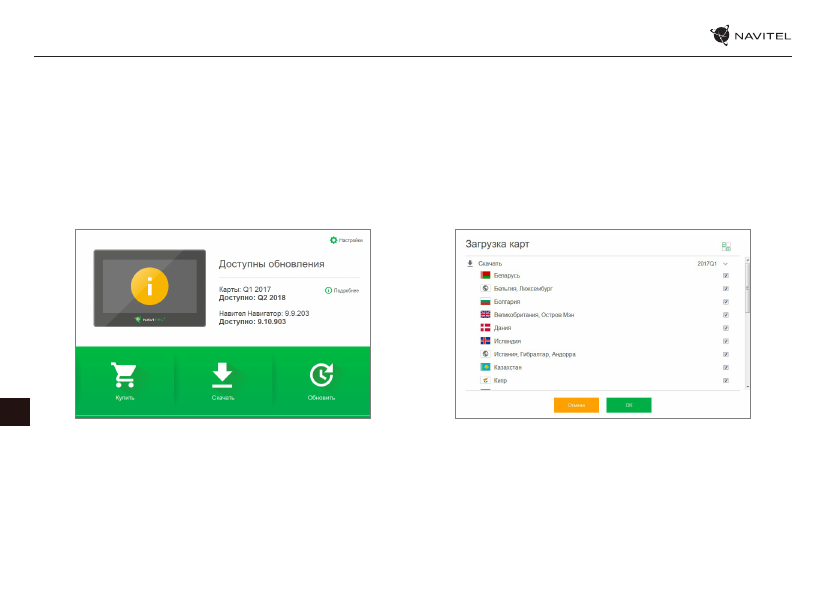Open Настройки via the gear icon

pyautogui.click(x=334, y=240)
